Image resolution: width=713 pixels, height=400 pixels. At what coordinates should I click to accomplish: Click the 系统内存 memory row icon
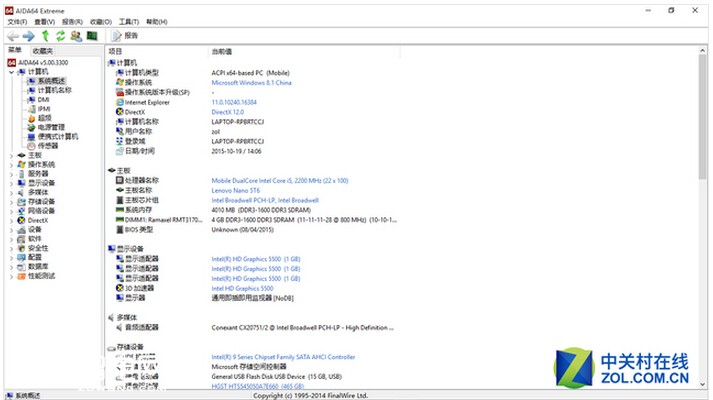pos(120,210)
